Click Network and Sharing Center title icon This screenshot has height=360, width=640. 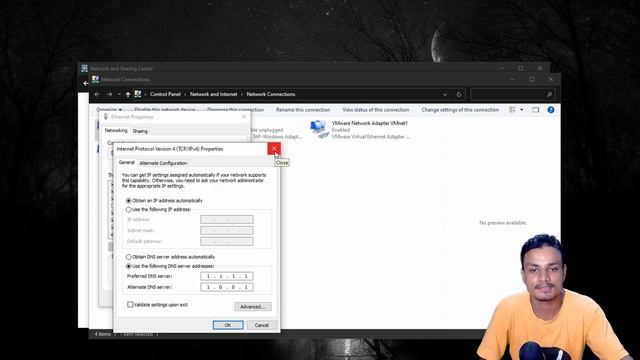(x=84, y=68)
